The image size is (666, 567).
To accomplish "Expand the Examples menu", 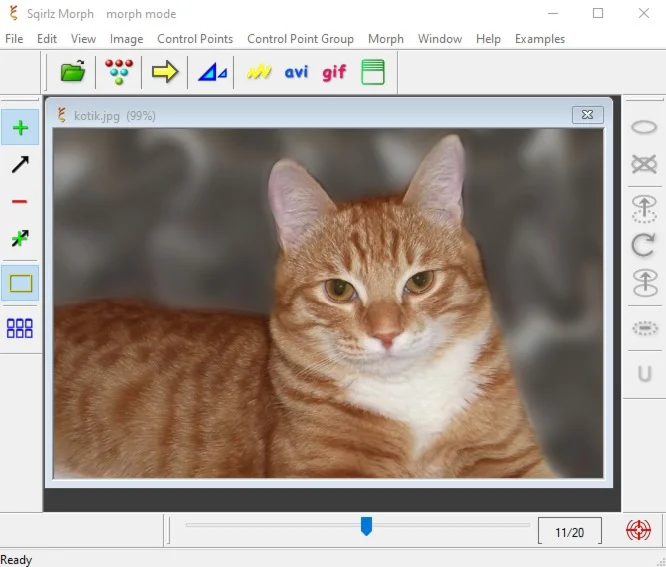I will pos(539,39).
